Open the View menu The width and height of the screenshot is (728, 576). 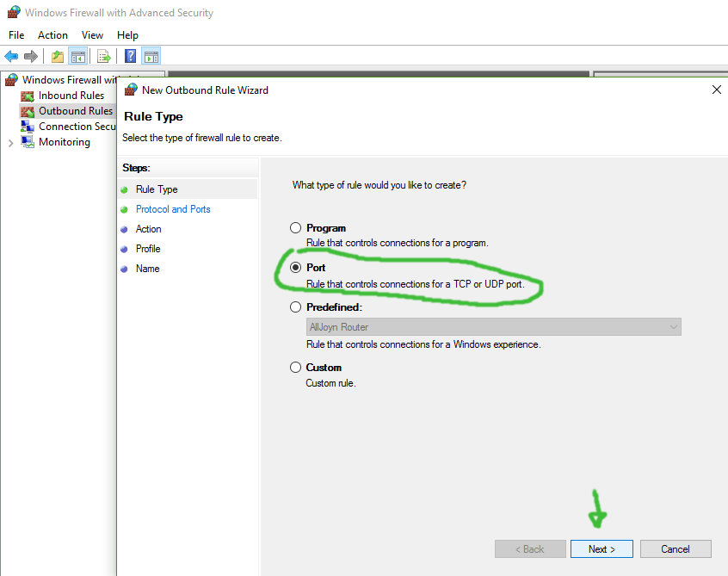pyautogui.click(x=92, y=35)
